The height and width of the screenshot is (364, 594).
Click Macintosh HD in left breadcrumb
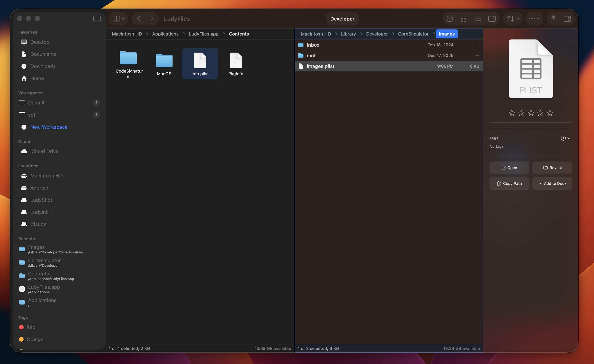[x=127, y=34]
